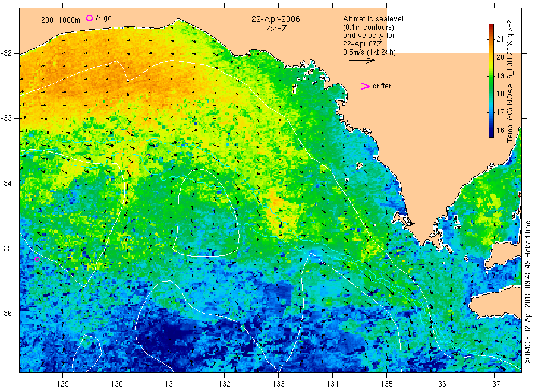Click the colorbar tick label 19
The width and height of the screenshot is (535, 392).
(500, 75)
